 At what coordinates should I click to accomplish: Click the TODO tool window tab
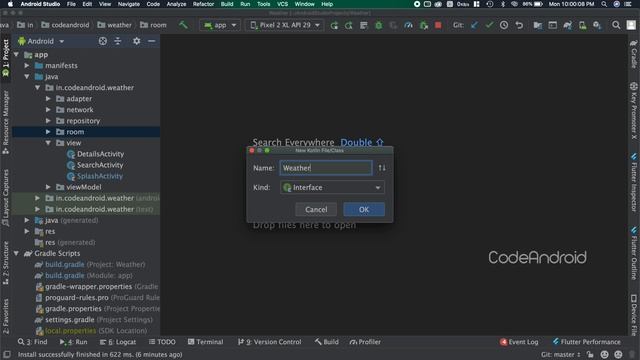click(162, 342)
